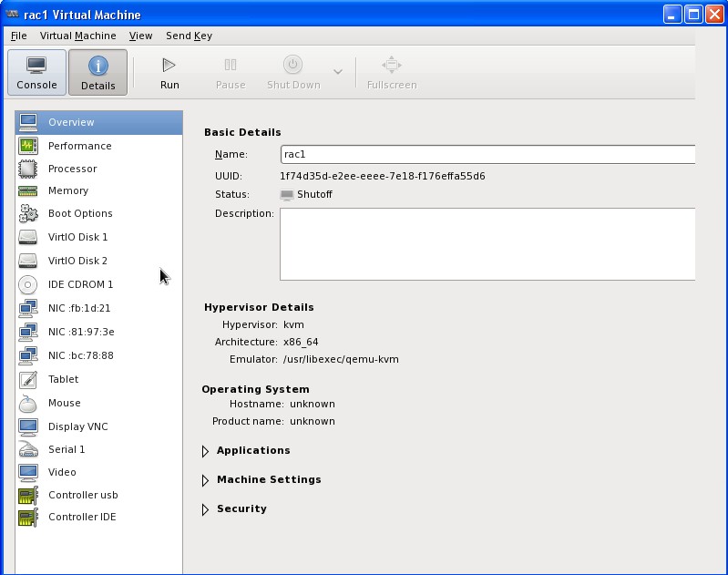This screenshot has height=575, width=728.
Task: Open the File menu
Action: [x=18, y=36]
